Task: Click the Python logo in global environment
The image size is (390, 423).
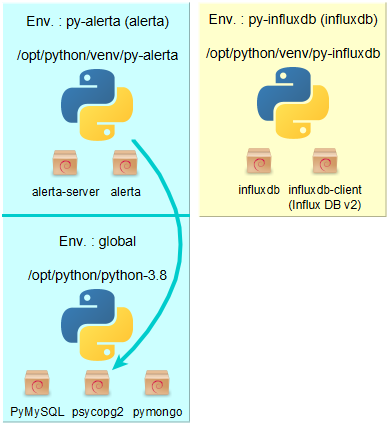Action: 97,325
